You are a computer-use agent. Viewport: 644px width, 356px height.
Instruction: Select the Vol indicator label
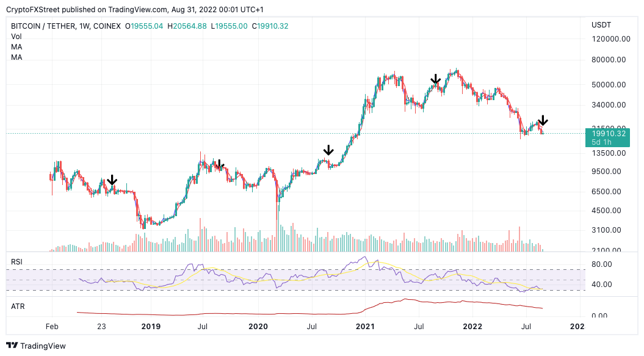pyautogui.click(x=16, y=37)
